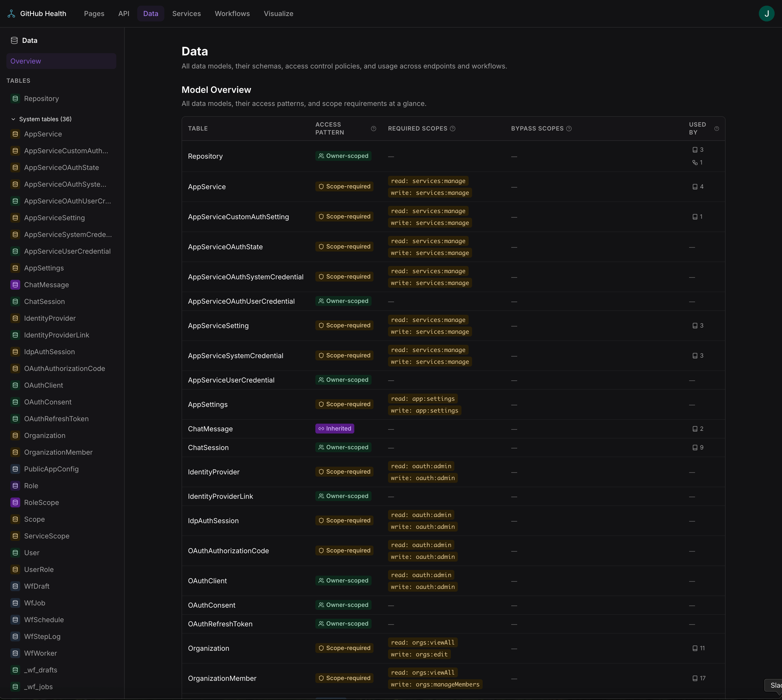
Task: Click the _wf_jobs table icon in sidebar
Action: click(x=15, y=686)
